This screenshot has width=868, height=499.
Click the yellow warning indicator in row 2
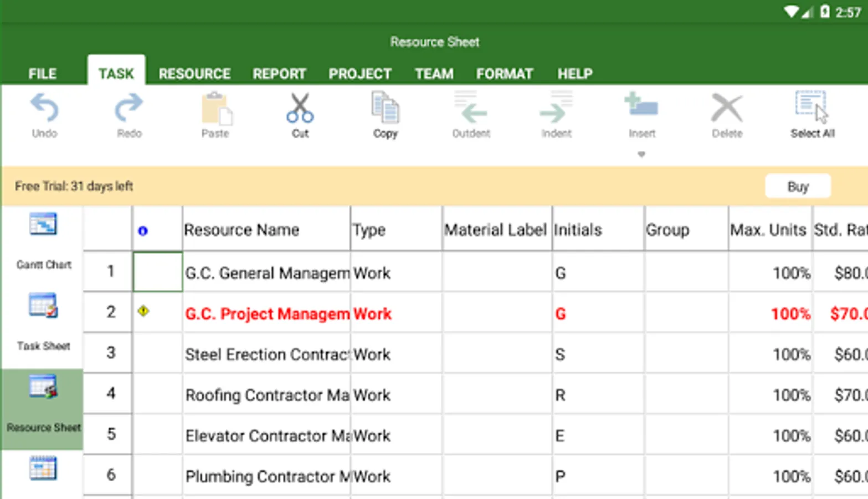(143, 311)
